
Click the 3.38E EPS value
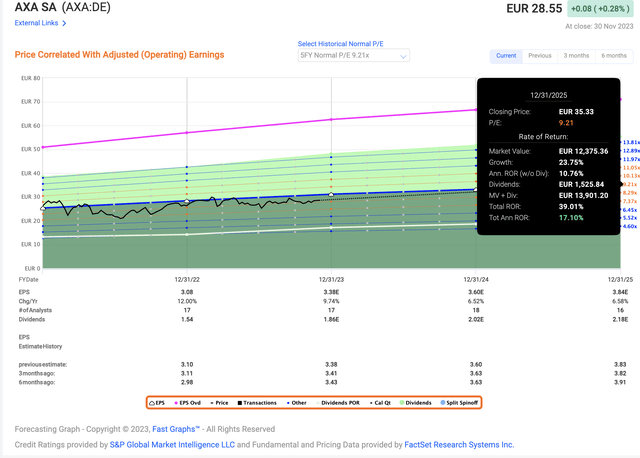point(331,292)
